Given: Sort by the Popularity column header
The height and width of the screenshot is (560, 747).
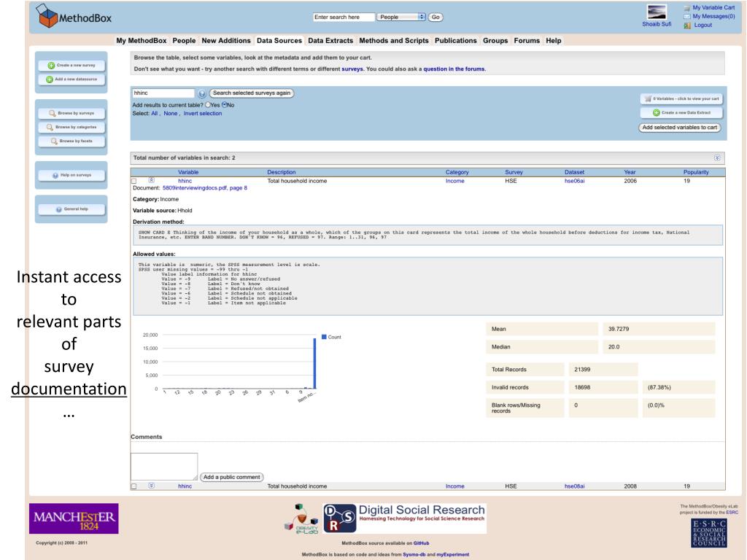Looking at the screenshot, I should point(695,172).
